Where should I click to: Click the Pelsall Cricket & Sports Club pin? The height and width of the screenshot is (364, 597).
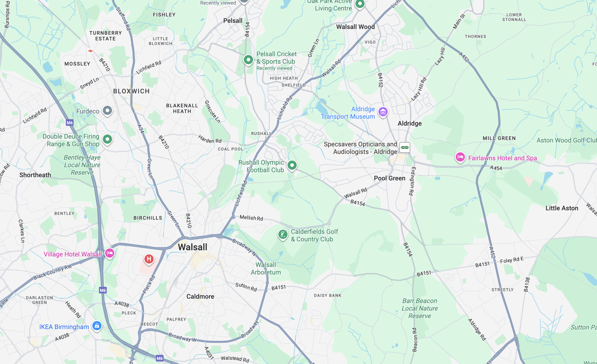(248, 60)
